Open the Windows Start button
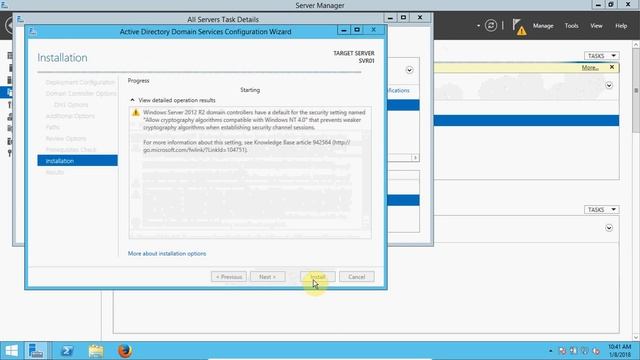 (x=11, y=351)
